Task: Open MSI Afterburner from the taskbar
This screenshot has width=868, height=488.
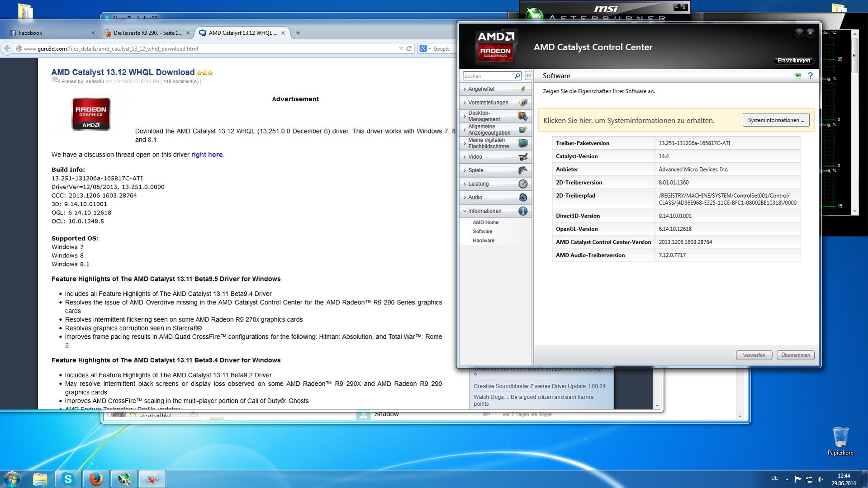Action: click(x=124, y=479)
